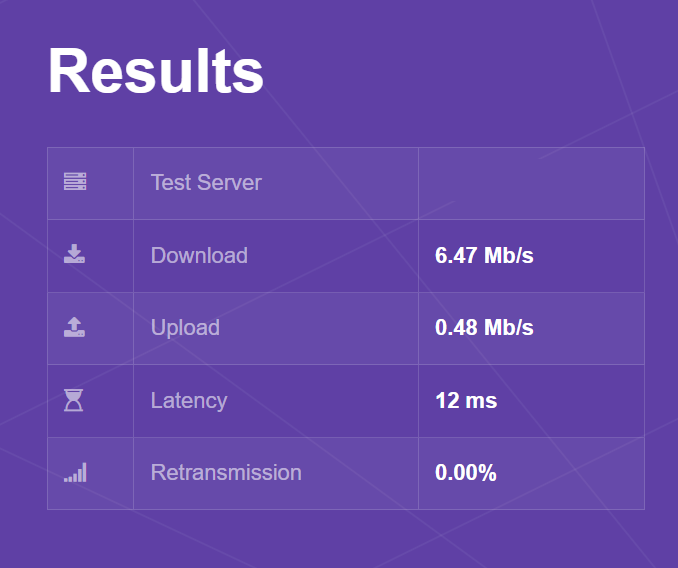Click the Download row icon cell

90,256
